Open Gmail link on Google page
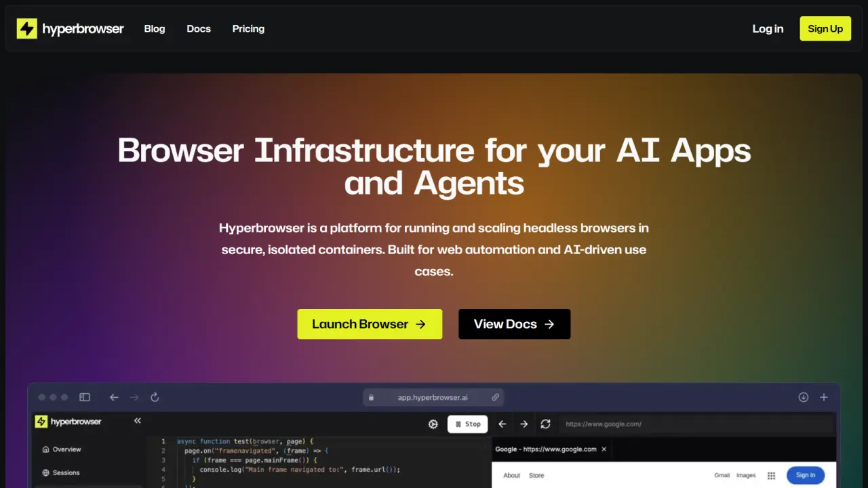Image resolution: width=868 pixels, height=488 pixels. tap(722, 475)
